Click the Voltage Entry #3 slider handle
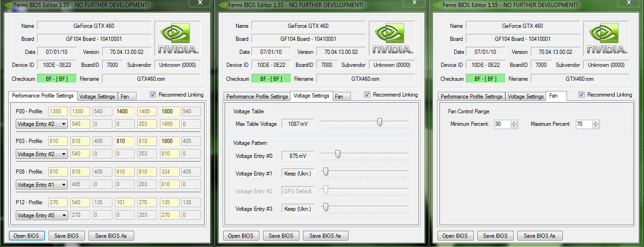Image resolution: width=644 pixels, height=247 pixels. [x=326, y=207]
